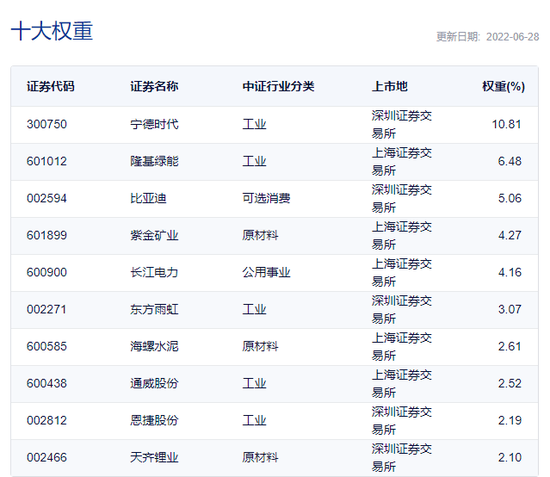The width and height of the screenshot is (550, 477).
Task: Open the 比亚迪 entry
Action: [148, 198]
